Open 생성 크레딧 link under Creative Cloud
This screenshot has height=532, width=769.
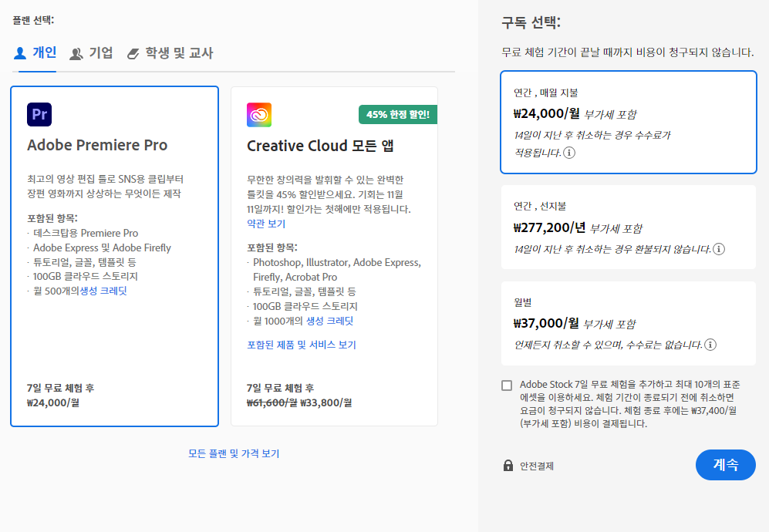tap(329, 321)
